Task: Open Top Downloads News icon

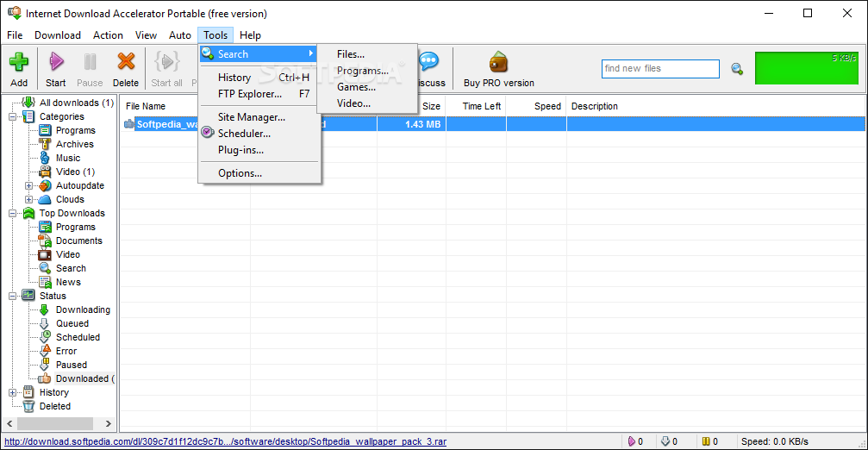Action: (46, 282)
